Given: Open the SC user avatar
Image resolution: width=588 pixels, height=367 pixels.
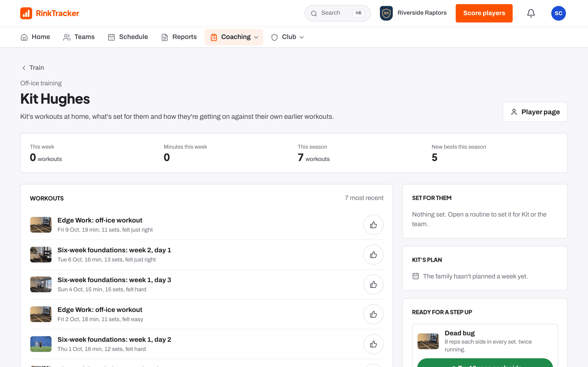Looking at the screenshot, I should click(x=558, y=13).
